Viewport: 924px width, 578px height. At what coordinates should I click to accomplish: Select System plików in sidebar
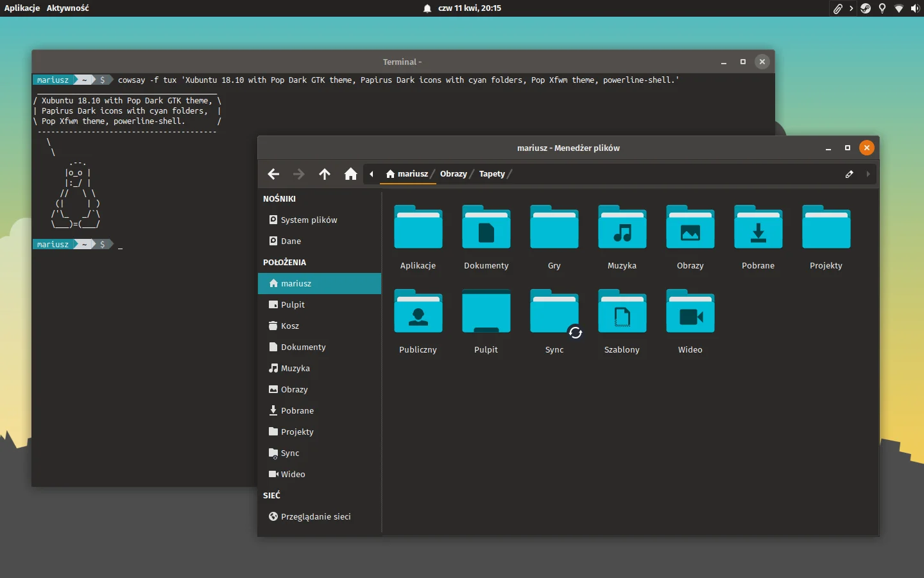(x=320, y=220)
